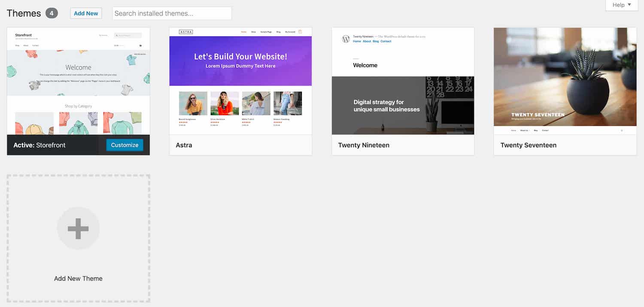Select Shop in Astra's preview navigation
The height and width of the screenshot is (307, 644).
click(x=253, y=32)
